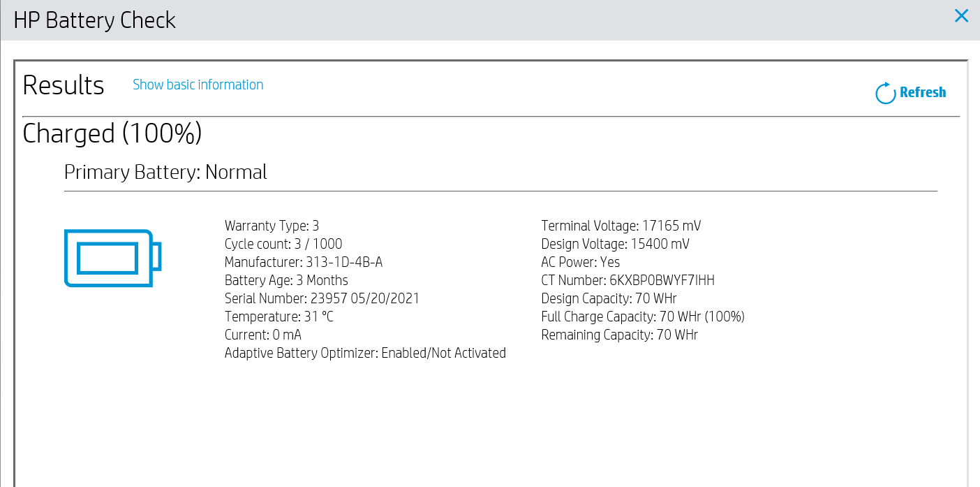
Task: Select AC Power: Yes line
Action: pos(581,262)
